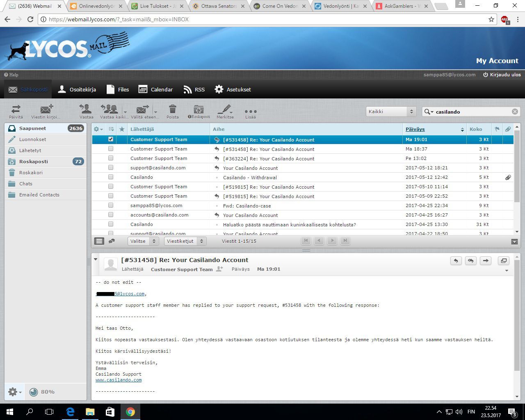525x420 pixels.
Task: Open the Adblock Plus extension icon
Action: [505, 20]
